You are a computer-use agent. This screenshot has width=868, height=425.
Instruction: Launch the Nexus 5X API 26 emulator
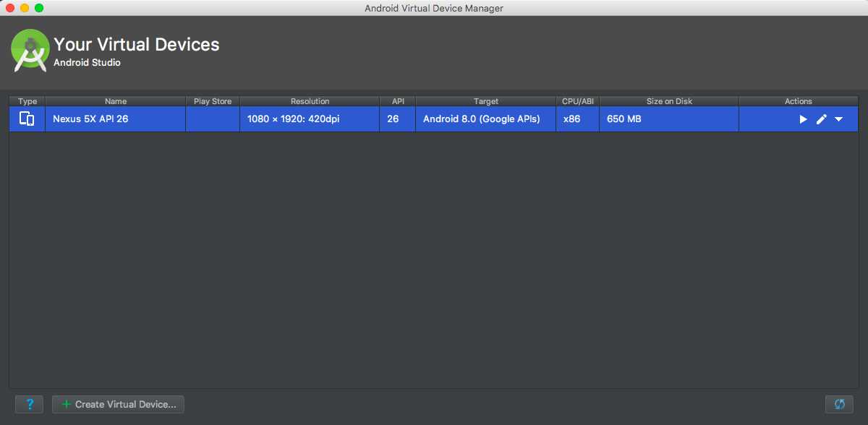tap(803, 119)
